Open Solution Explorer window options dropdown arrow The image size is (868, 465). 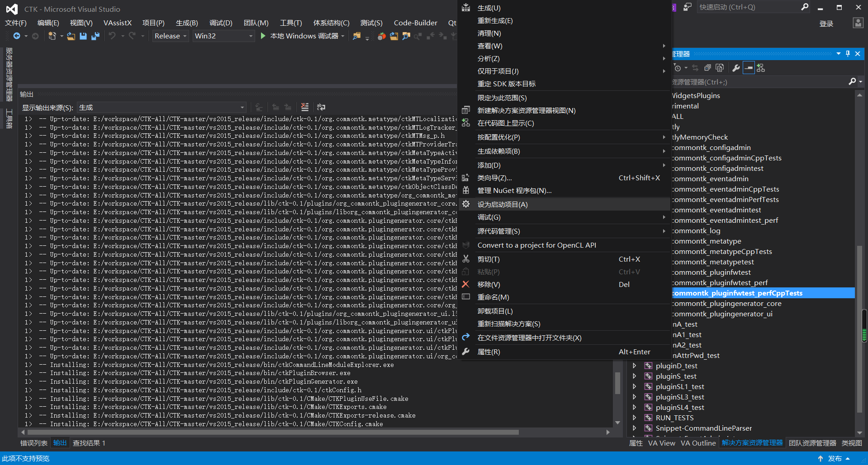(839, 54)
